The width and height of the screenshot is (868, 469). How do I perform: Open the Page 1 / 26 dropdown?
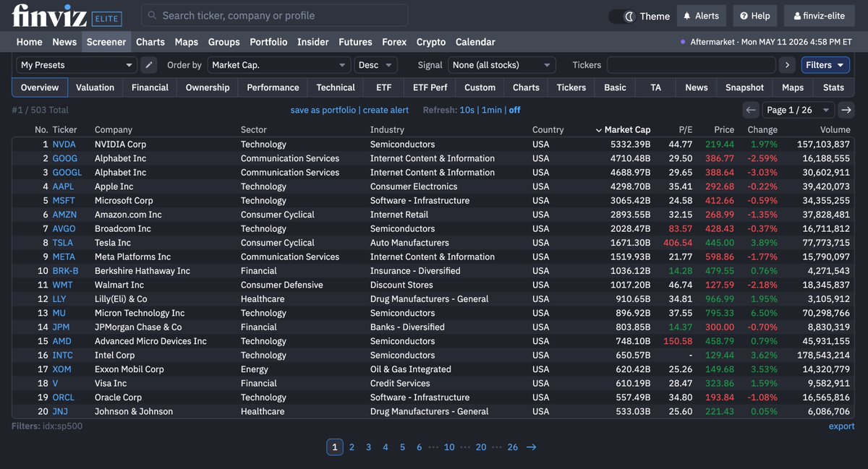(799, 110)
